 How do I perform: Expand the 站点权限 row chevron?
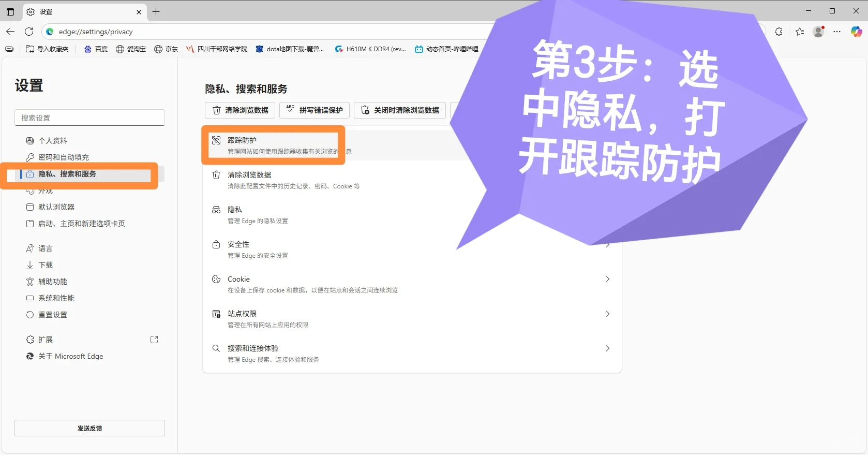(607, 314)
